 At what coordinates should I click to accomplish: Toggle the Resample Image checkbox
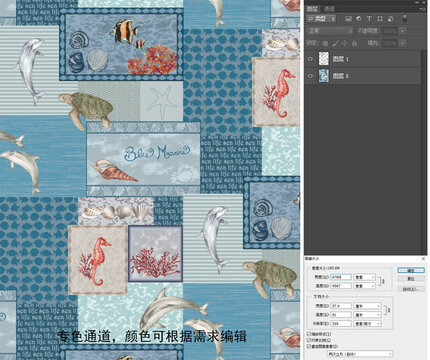(309, 347)
